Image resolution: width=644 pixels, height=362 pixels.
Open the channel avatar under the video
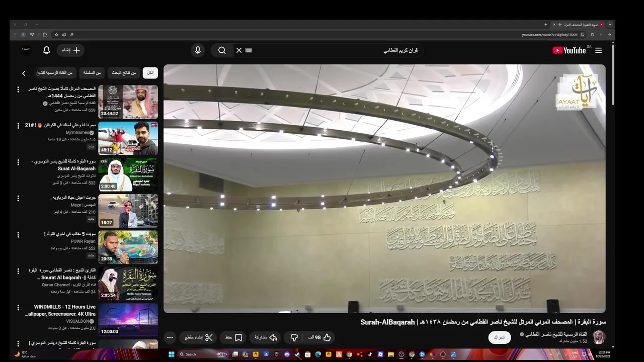tap(599, 337)
